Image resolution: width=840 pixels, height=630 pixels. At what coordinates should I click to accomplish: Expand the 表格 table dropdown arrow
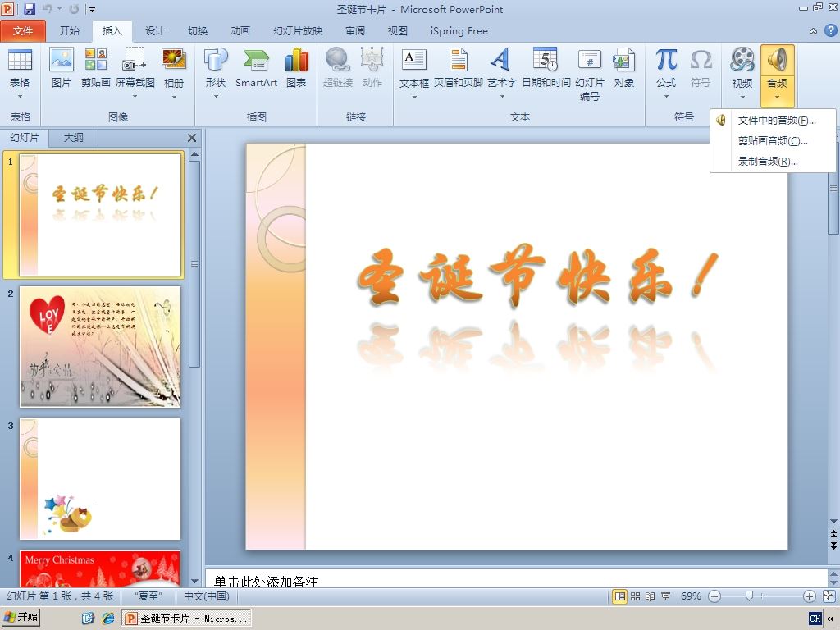coord(20,97)
